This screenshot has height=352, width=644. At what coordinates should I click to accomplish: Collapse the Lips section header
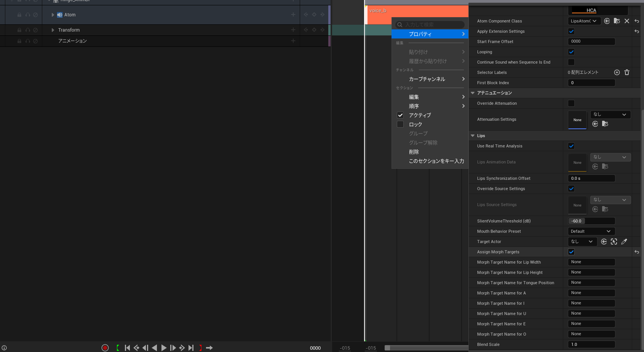pos(473,136)
